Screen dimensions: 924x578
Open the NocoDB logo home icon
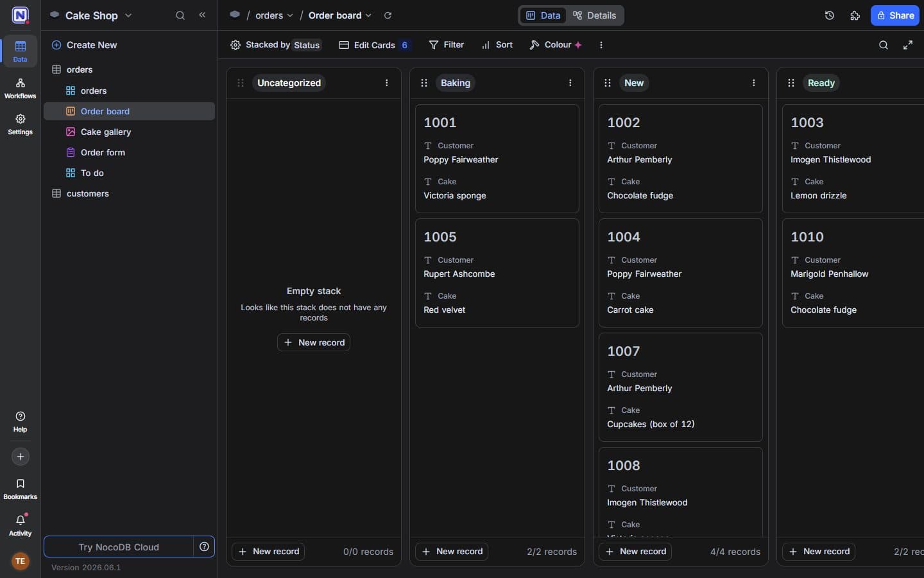tap(20, 15)
